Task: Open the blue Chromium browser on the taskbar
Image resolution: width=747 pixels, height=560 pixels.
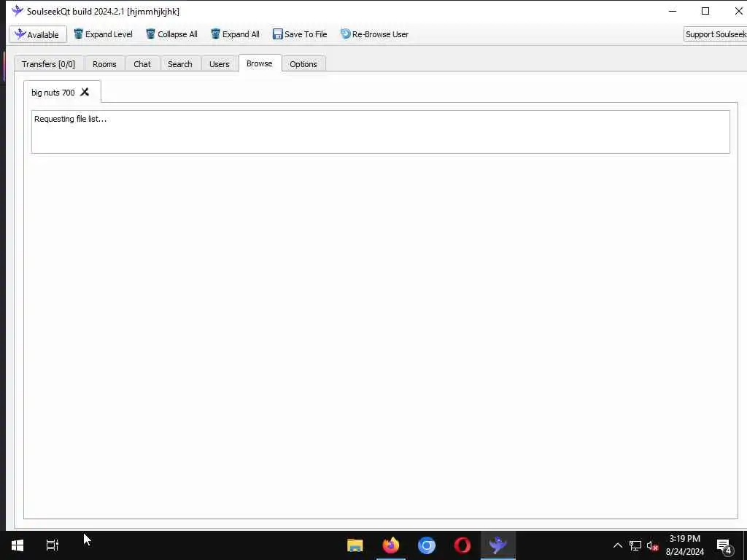Action: [x=427, y=545]
